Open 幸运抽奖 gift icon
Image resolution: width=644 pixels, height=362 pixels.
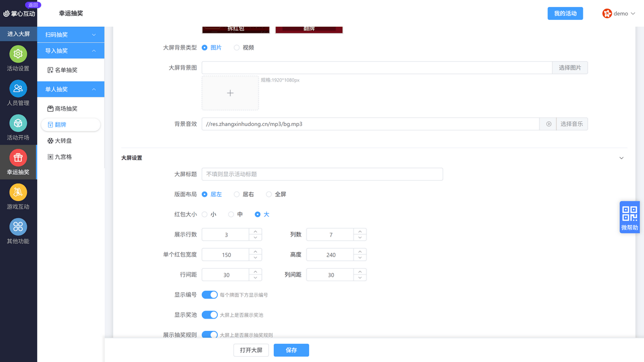[x=18, y=158]
